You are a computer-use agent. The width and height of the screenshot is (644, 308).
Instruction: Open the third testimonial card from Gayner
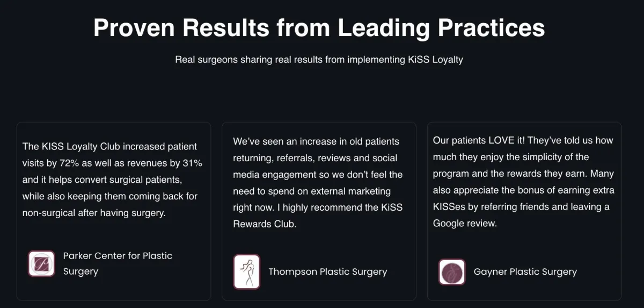(524, 211)
